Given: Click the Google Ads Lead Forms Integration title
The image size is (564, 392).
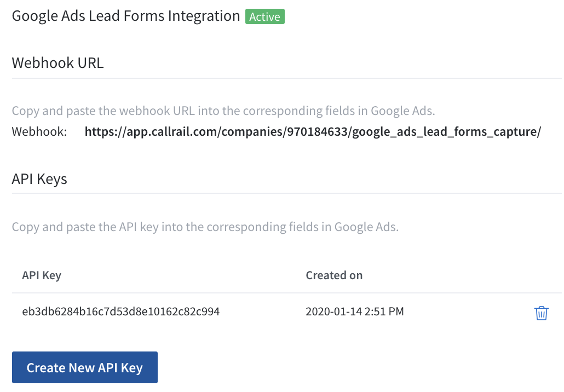Looking at the screenshot, I should point(126,16).
